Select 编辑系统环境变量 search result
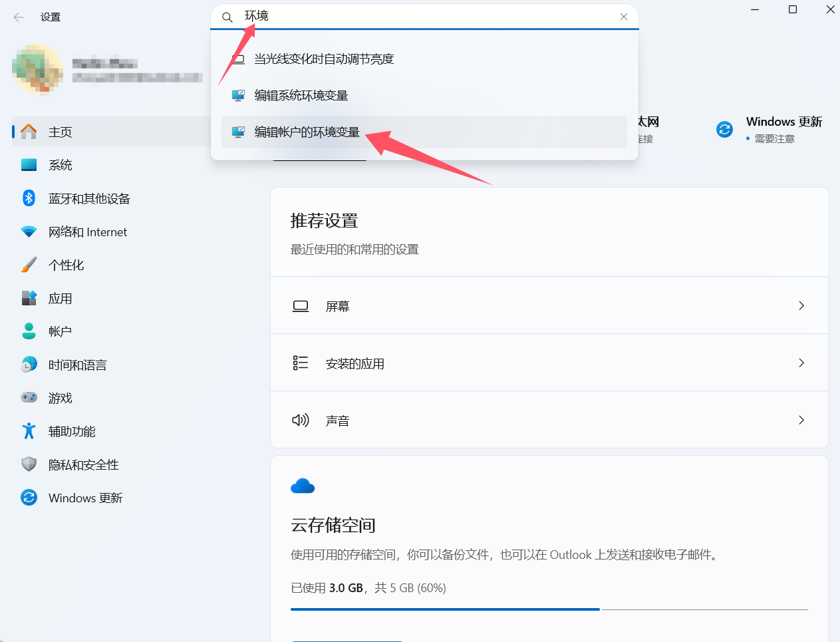The height and width of the screenshot is (642, 840). tap(301, 95)
